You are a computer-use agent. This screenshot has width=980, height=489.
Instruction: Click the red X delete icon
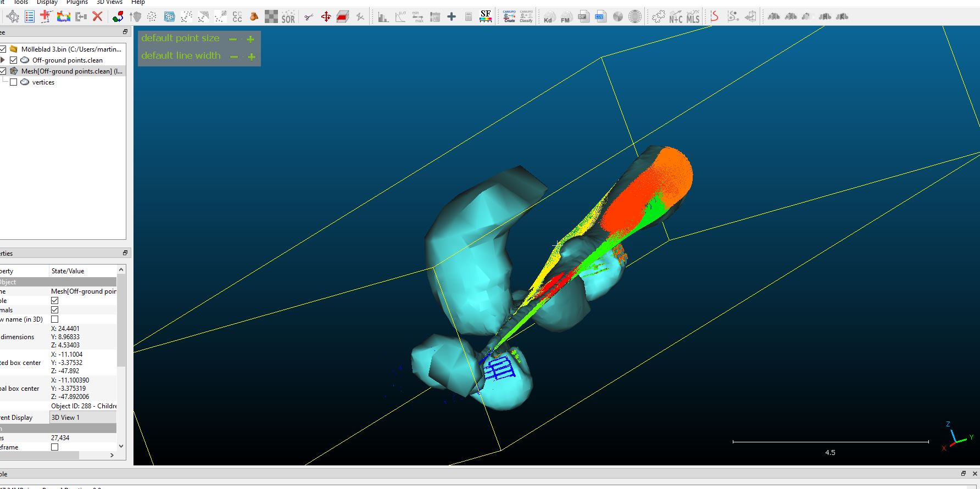pos(98,16)
